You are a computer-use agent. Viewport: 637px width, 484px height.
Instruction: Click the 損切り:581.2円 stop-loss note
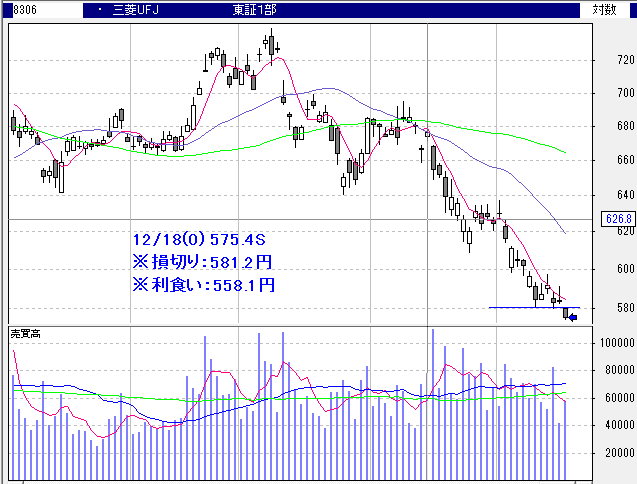coord(202,262)
